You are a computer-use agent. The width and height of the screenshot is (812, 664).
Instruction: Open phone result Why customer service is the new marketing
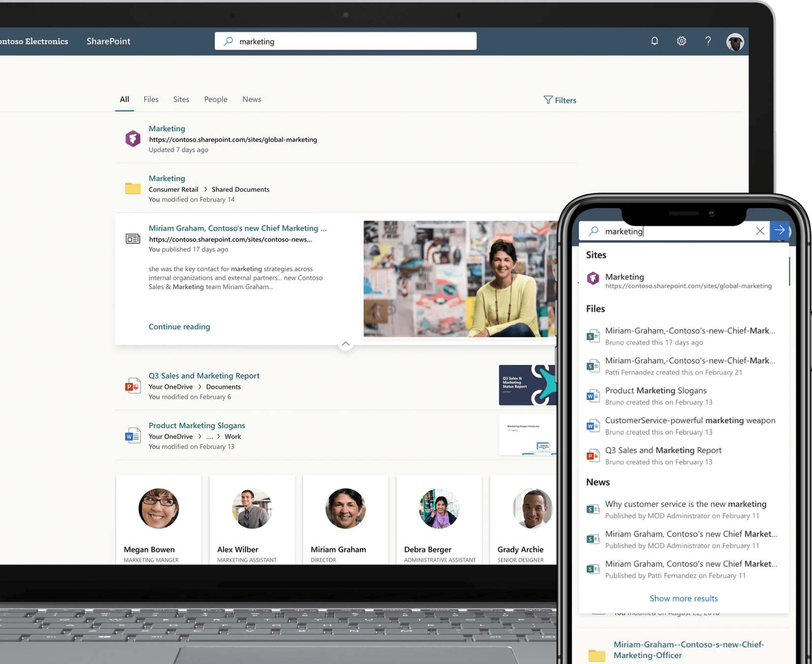click(686, 510)
